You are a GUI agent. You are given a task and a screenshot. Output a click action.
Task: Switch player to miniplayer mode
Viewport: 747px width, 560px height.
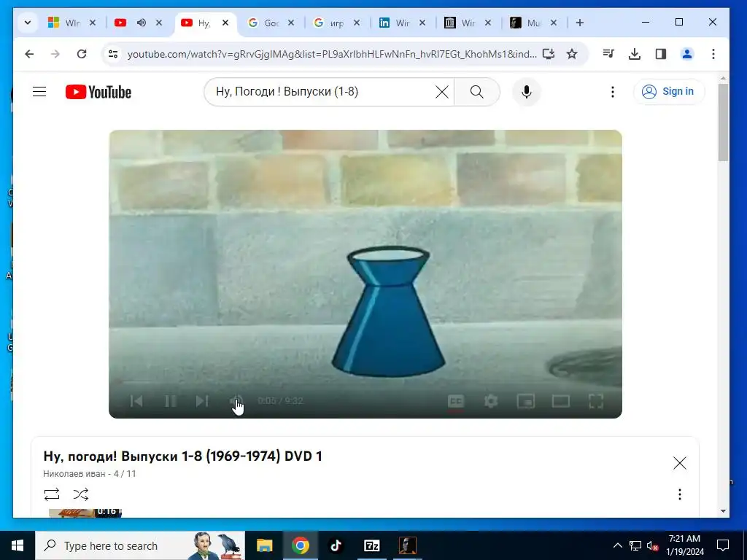pos(526,401)
